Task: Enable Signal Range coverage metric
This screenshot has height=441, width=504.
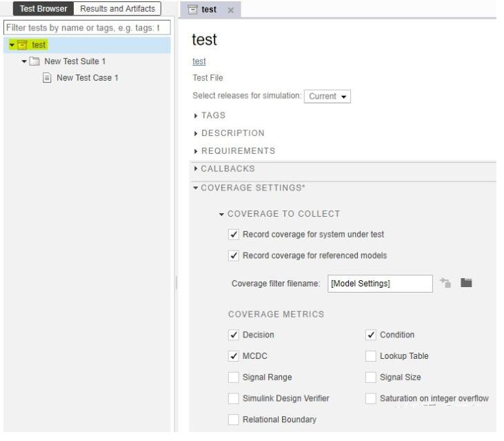Action: click(x=234, y=378)
